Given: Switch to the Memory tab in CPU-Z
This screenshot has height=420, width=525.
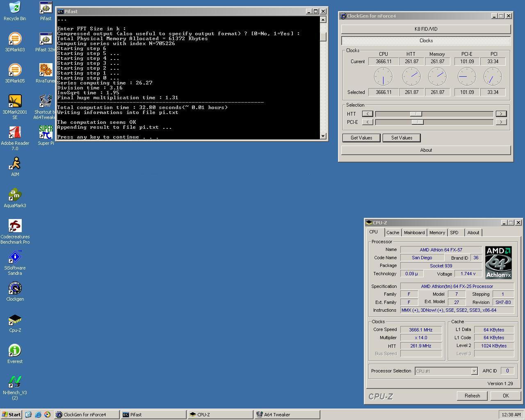Looking at the screenshot, I should point(437,233).
